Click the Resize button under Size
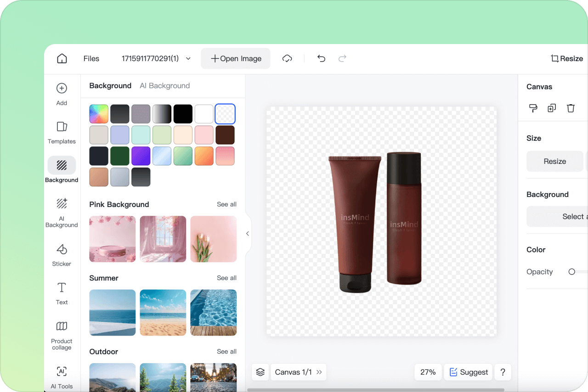The width and height of the screenshot is (588, 392). [554, 161]
